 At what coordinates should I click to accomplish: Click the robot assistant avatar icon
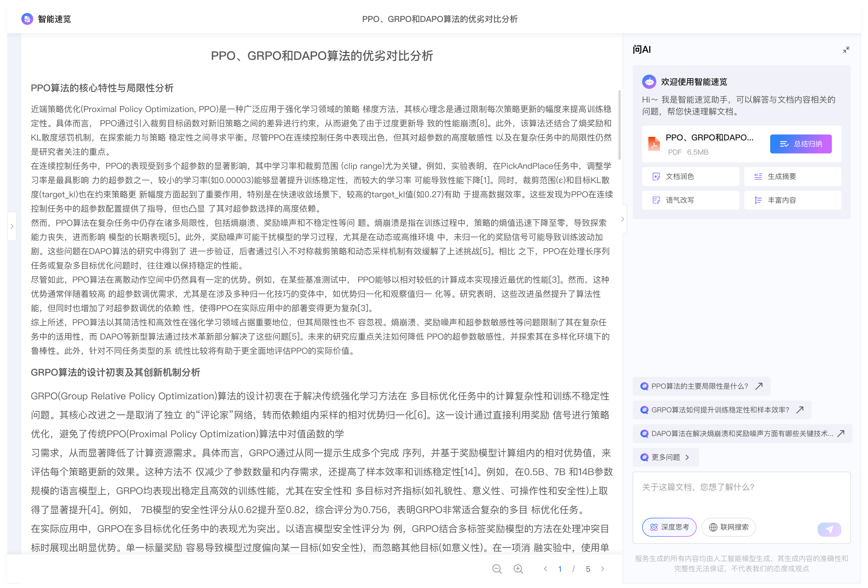(x=649, y=82)
